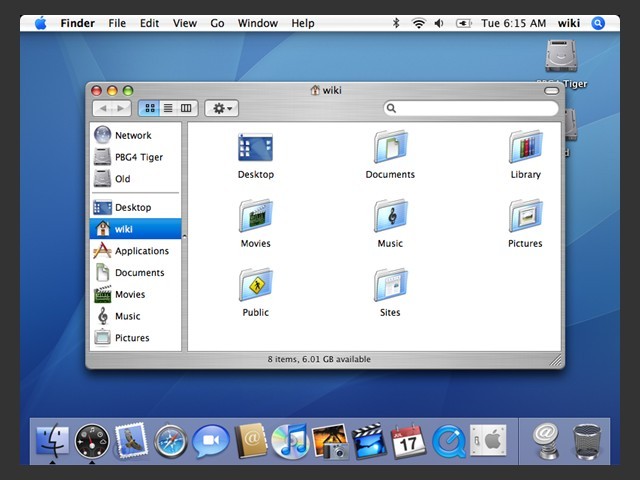Open System Preferences from the Dock
Image resolution: width=640 pixels, height=480 pixels.
pos(488,440)
